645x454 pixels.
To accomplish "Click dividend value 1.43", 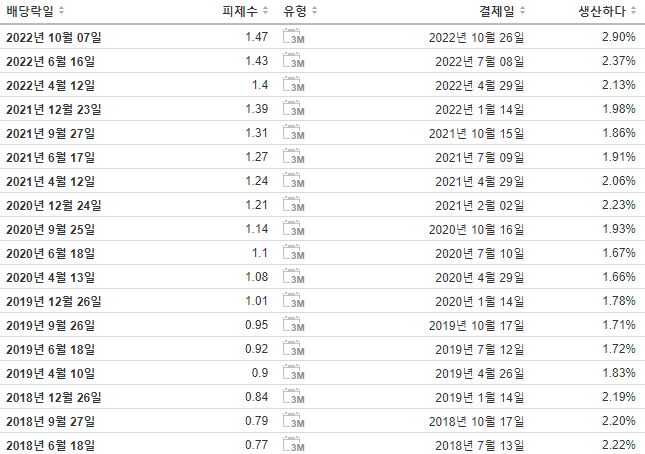I will click(x=257, y=61).
